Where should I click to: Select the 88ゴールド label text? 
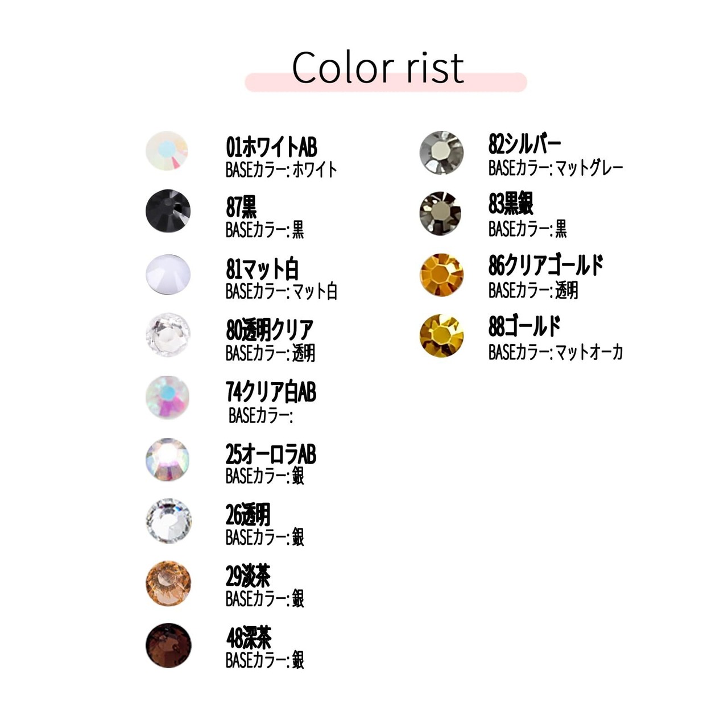[524, 327]
